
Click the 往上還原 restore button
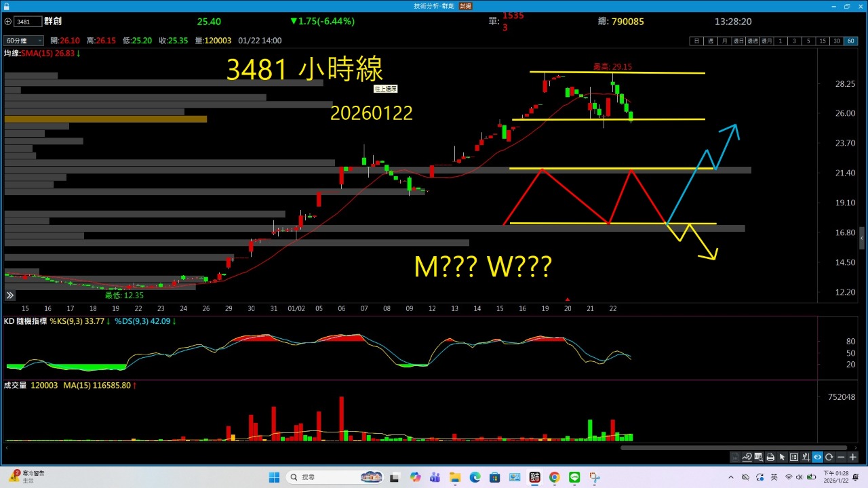(385, 89)
